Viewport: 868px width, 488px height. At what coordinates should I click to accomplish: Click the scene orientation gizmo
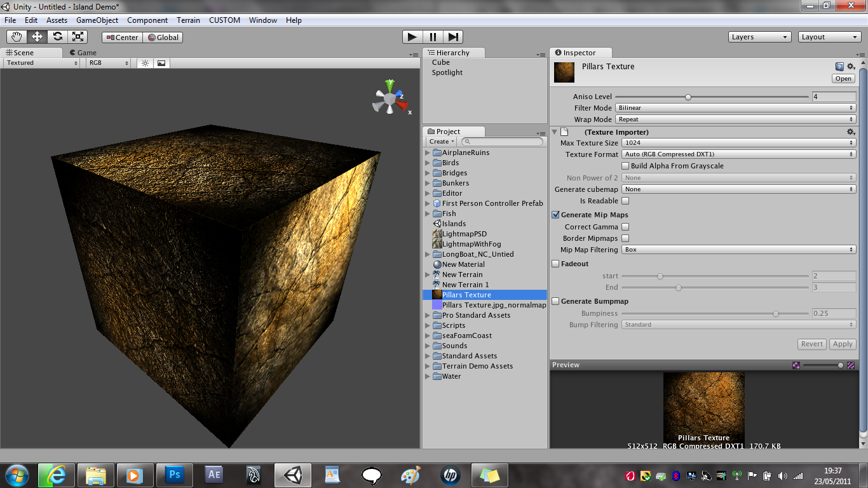click(390, 98)
